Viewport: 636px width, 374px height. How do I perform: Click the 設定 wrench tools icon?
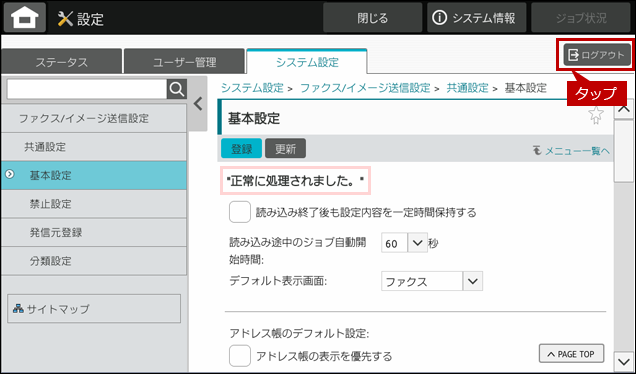(x=65, y=19)
